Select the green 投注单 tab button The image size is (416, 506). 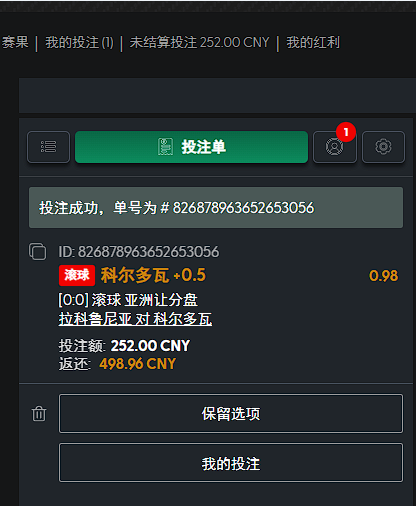click(x=191, y=147)
